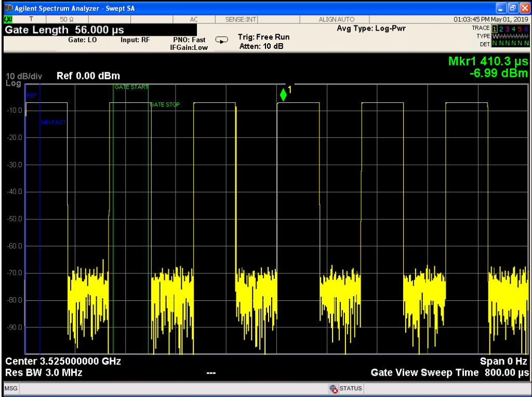Click the Trig: Free Run label
532x397 pixels.
(x=263, y=37)
